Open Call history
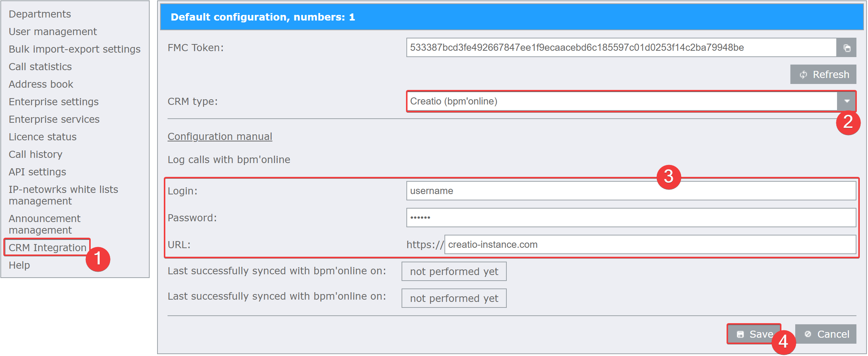This screenshot has width=868, height=356. (35, 154)
